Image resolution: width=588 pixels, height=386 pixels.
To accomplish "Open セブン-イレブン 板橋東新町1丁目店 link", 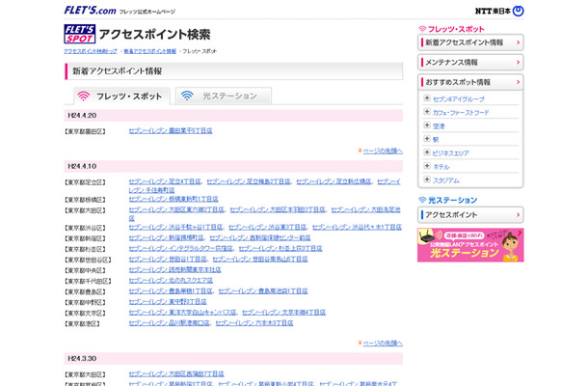I will pyautogui.click(x=174, y=199).
